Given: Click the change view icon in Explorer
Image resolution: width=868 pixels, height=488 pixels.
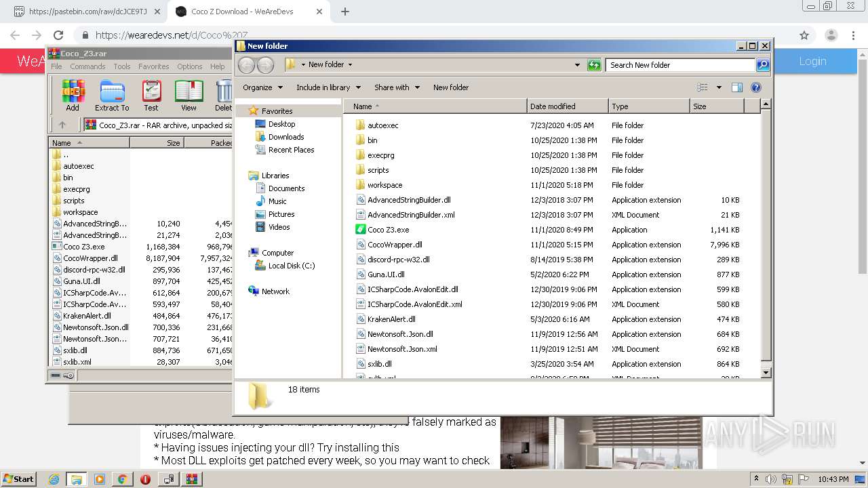Looking at the screenshot, I should 703,87.
